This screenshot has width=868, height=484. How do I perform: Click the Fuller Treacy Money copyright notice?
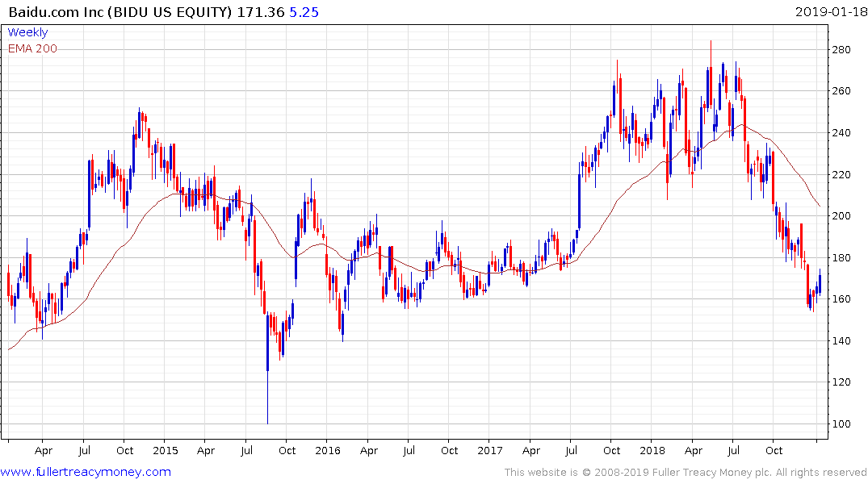[x=686, y=472]
